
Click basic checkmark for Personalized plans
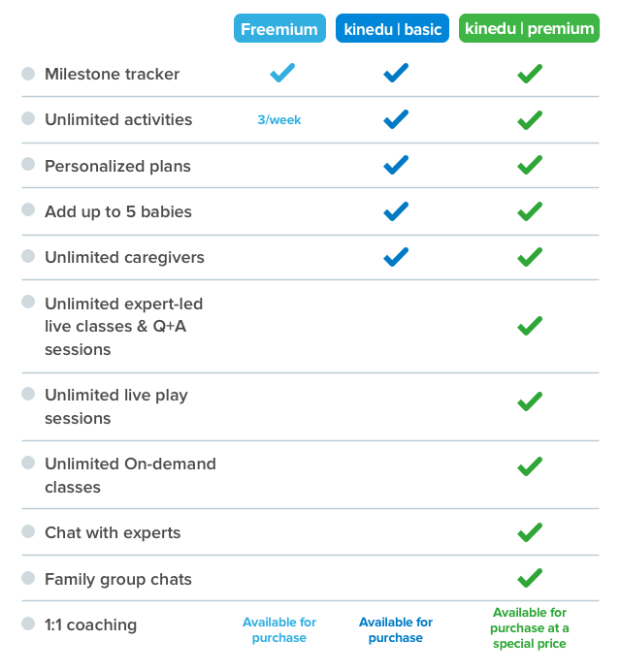(x=396, y=165)
